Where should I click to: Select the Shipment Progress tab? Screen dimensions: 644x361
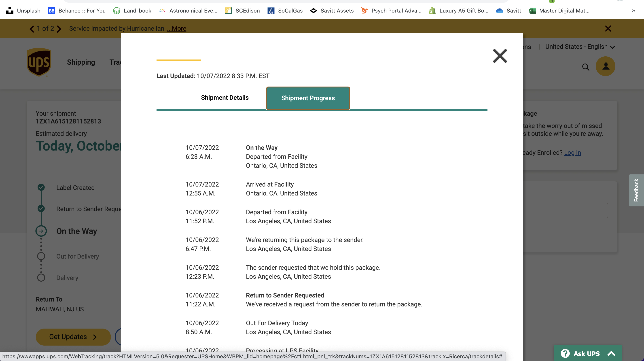click(308, 98)
